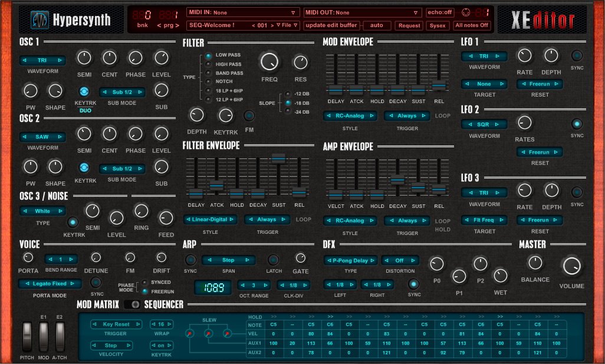Click the arp GATE knob
Viewport: 605px width, 364px height.
pos(301,257)
